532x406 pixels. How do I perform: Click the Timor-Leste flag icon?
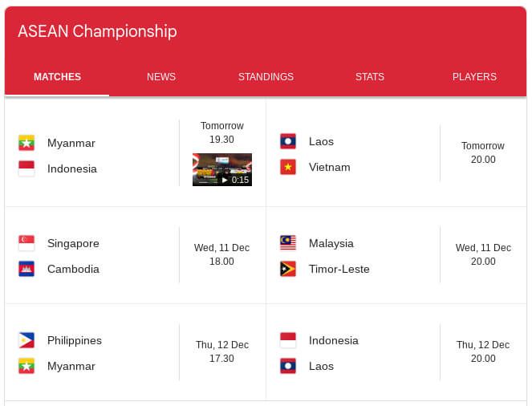click(288, 269)
